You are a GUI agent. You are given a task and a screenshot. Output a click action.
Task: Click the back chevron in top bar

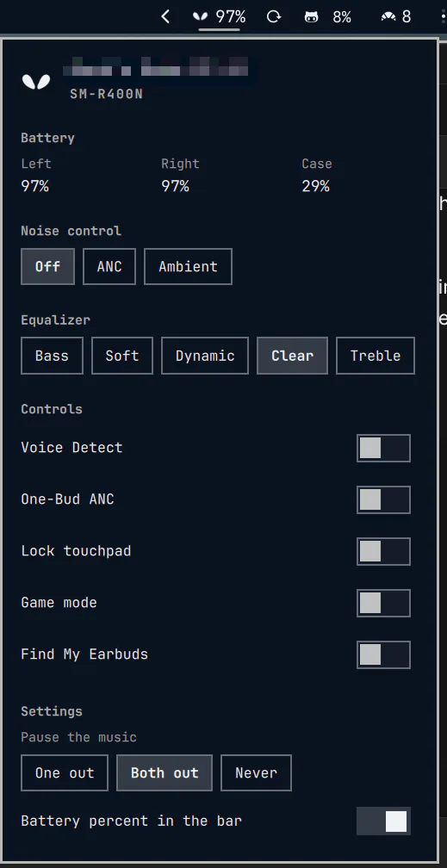pos(165,16)
